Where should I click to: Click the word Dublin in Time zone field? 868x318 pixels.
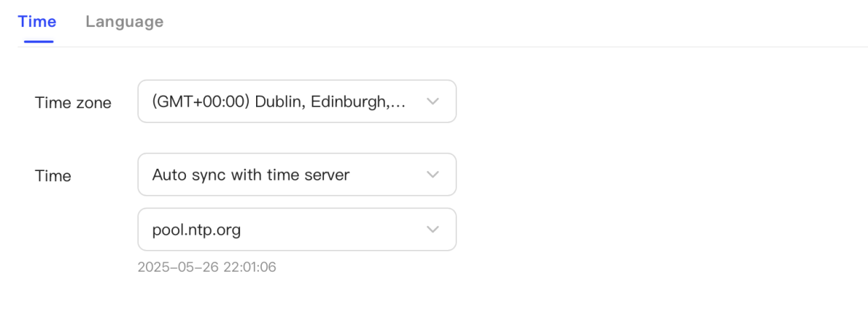(x=284, y=101)
